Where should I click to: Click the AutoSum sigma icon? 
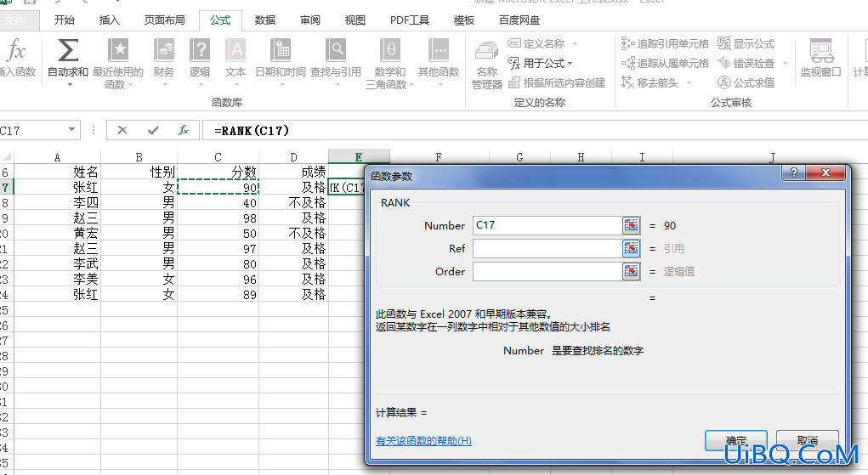click(x=68, y=50)
